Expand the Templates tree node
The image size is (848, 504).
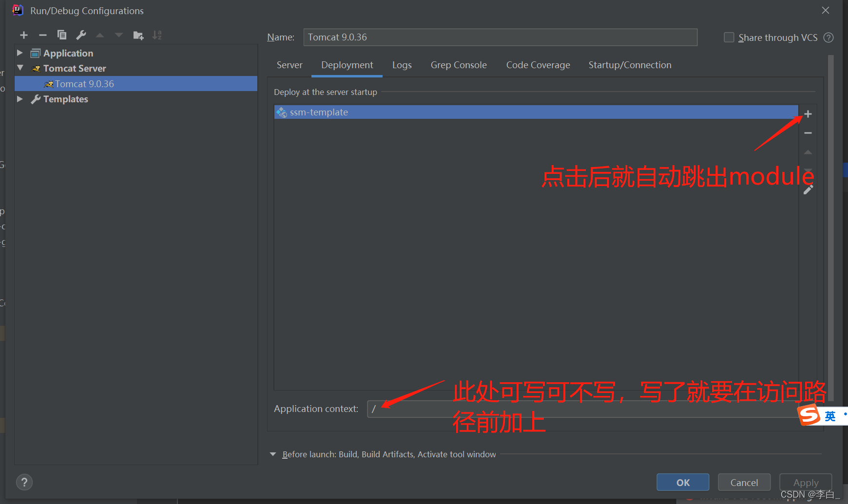(x=20, y=99)
